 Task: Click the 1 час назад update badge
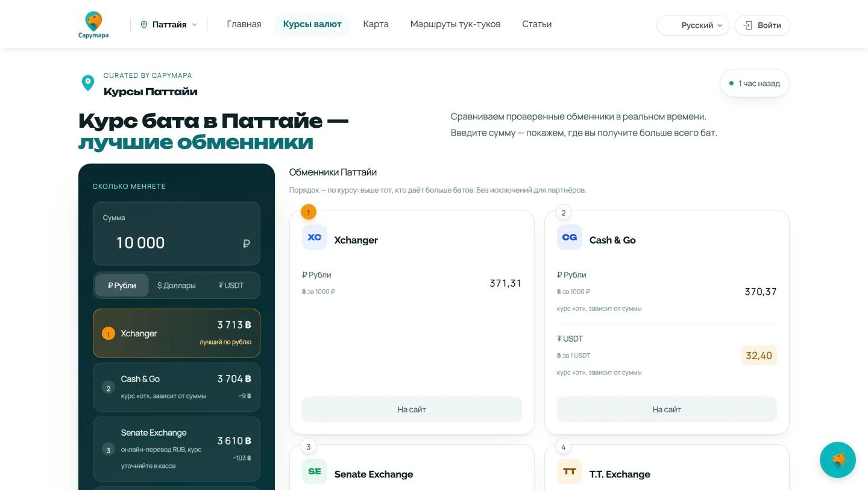pyautogui.click(x=755, y=83)
